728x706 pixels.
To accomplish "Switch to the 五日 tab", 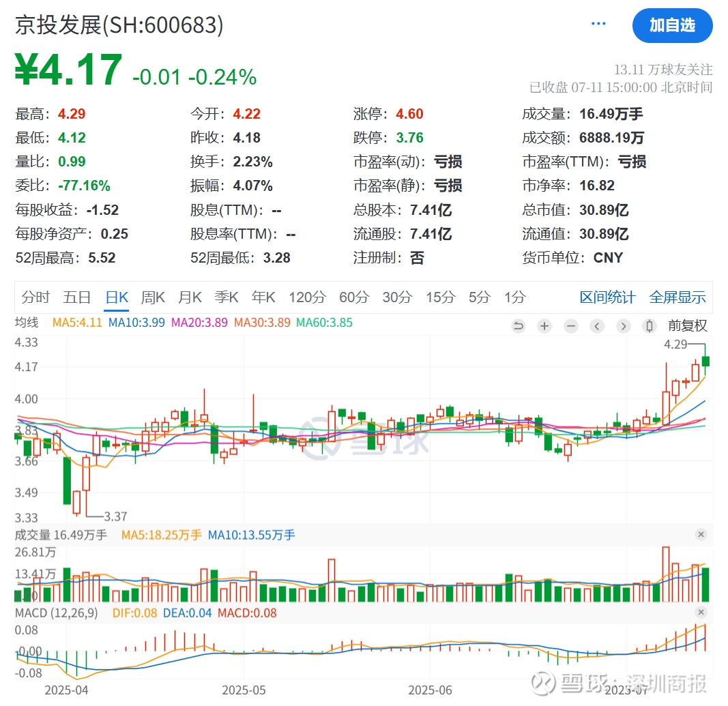I will click(x=76, y=297).
